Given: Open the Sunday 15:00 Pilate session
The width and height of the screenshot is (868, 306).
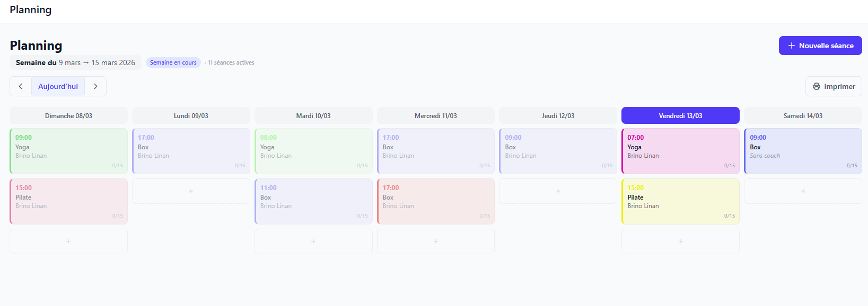Looking at the screenshot, I should (x=68, y=201).
